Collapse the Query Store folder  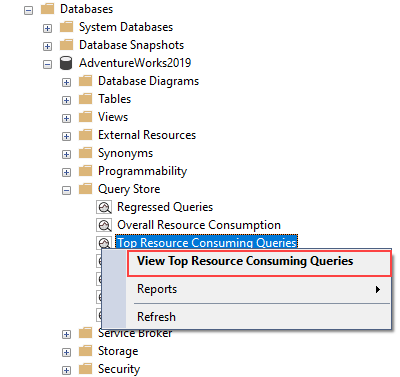66,190
